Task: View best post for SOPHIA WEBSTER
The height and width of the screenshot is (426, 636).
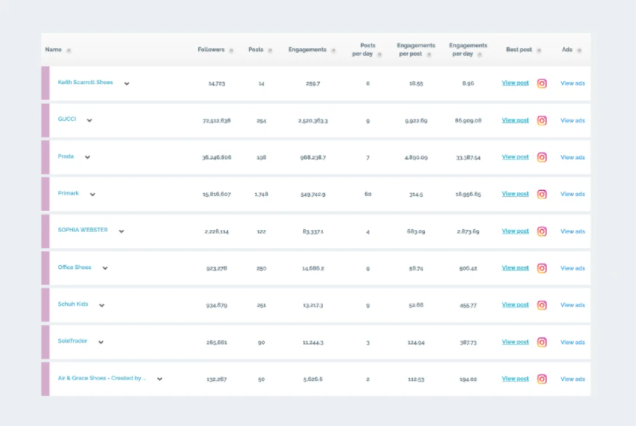Action: point(515,231)
